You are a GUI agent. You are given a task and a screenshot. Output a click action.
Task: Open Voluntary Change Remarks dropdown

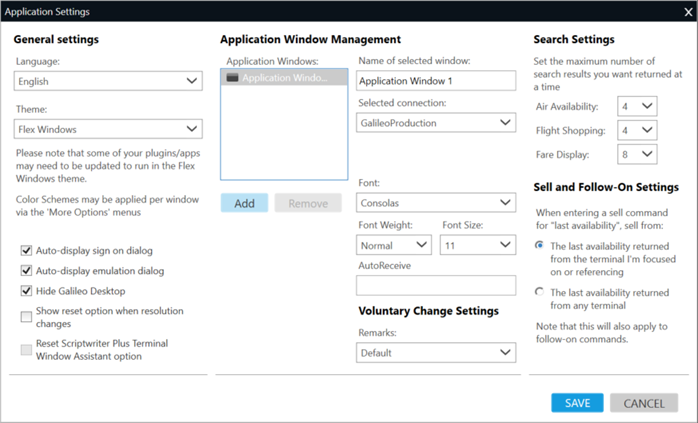436,352
